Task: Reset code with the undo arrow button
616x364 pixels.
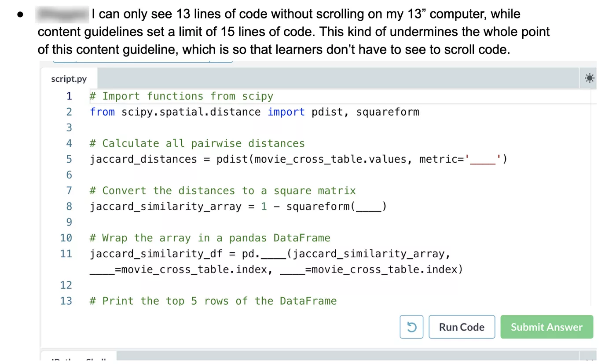Action: (411, 327)
